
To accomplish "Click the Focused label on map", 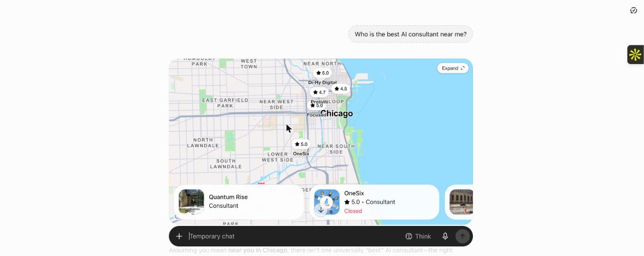I will (316, 115).
